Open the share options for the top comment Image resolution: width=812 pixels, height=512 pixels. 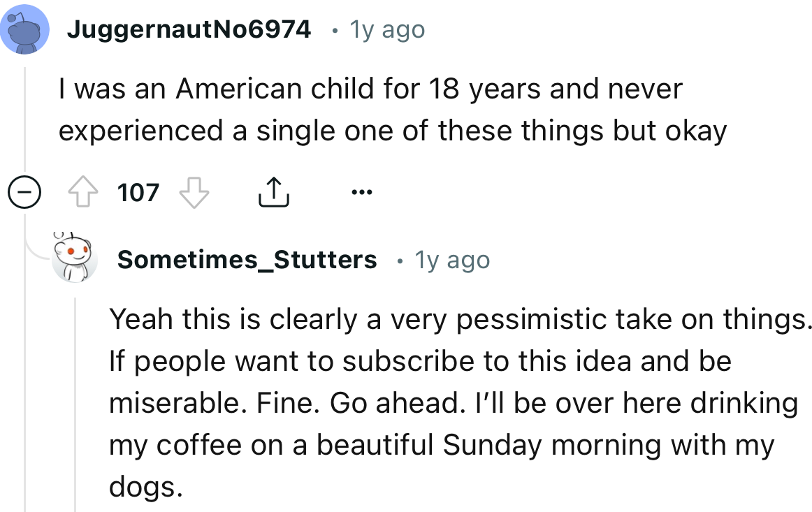(x=274, y=191)
